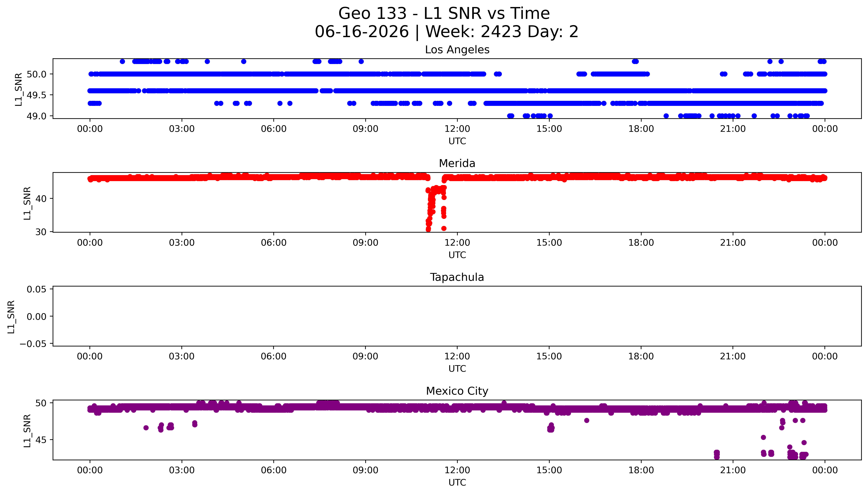Select the 18:00 tick label under the Tapachula plot
The image size is (868, 494).
point(641,356)
